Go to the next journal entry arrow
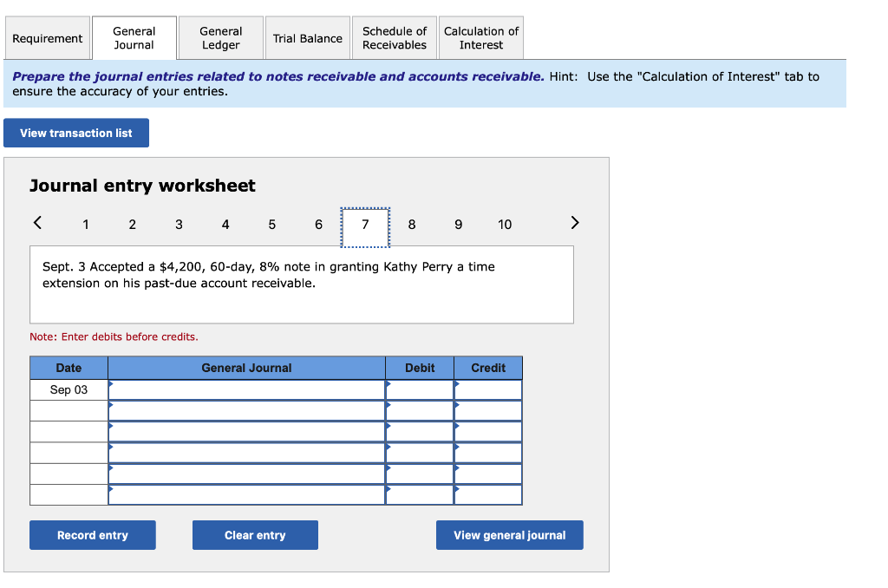This screenshot has width=888, height=588. [x=575, y=223]
